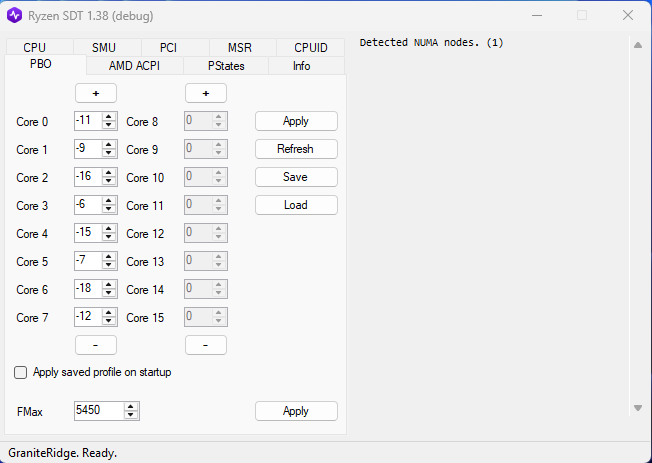This screenshot has height=463, width=652.
Task: Click the Load button
Action: tap(296, 205)
